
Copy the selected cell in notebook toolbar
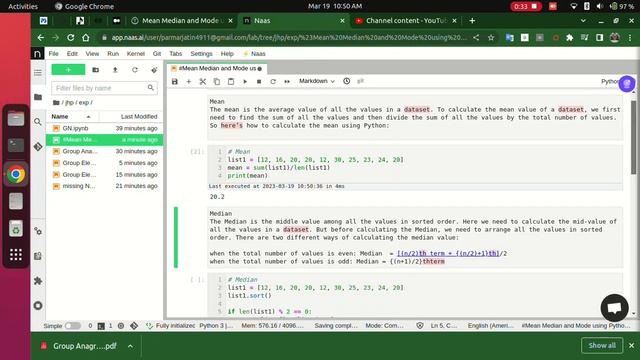217,81
